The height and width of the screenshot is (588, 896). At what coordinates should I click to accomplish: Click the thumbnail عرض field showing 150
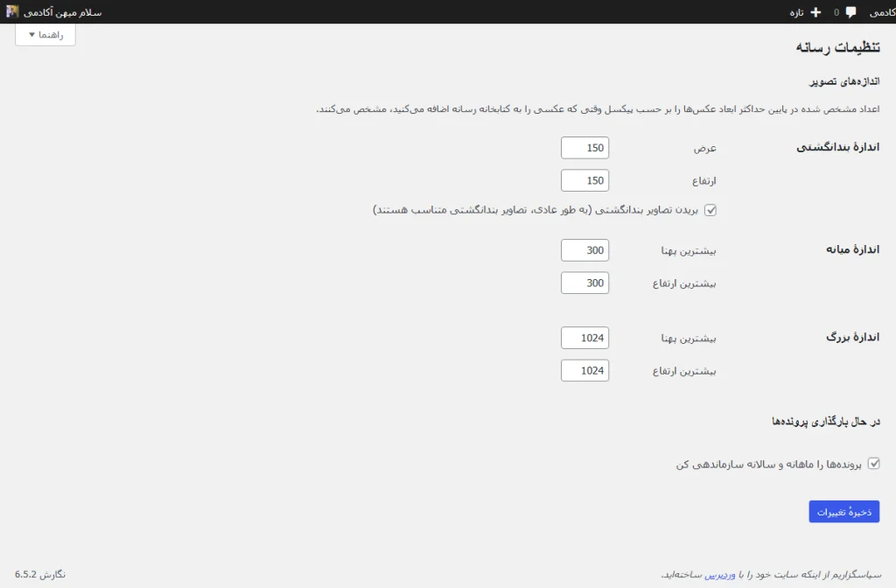pos(584,147)
